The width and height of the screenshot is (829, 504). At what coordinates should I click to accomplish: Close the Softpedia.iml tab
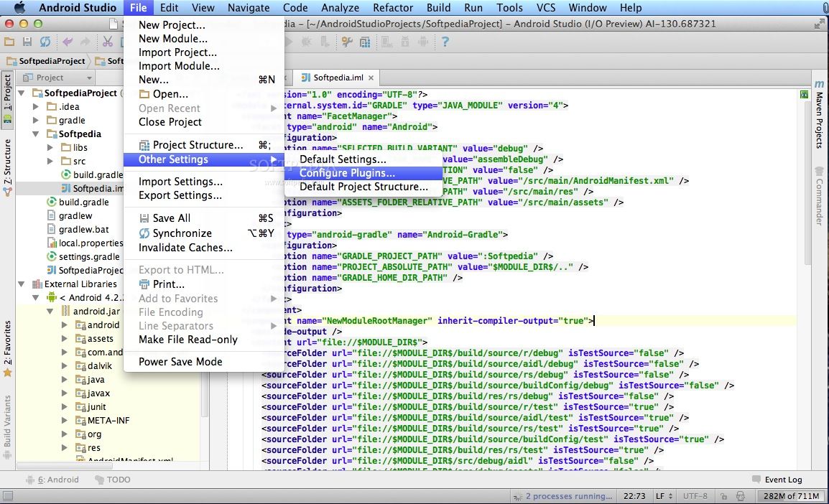(x=371, y=78)
